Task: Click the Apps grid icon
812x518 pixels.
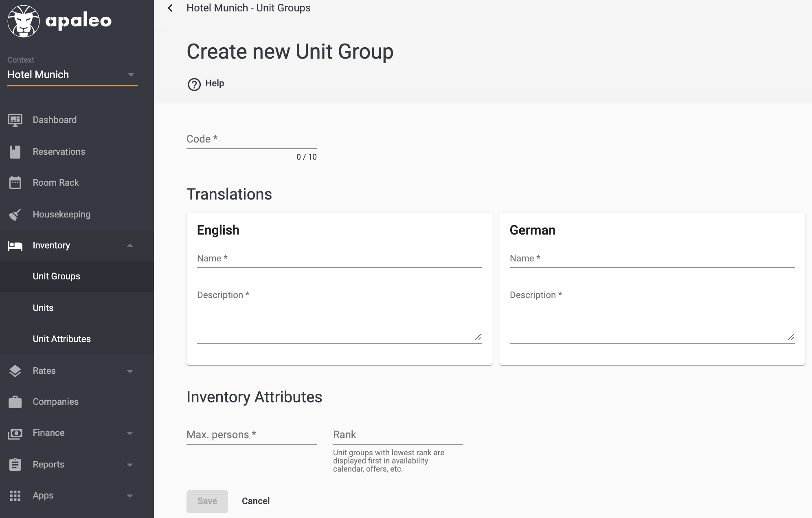Action: pyautogui.click(x=15, y=496)
